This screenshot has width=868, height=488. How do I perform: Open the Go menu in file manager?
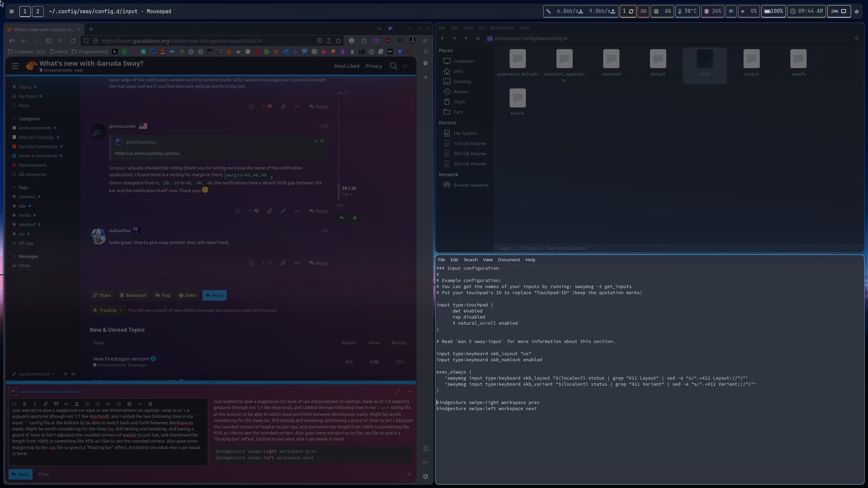tap(481, 28)
